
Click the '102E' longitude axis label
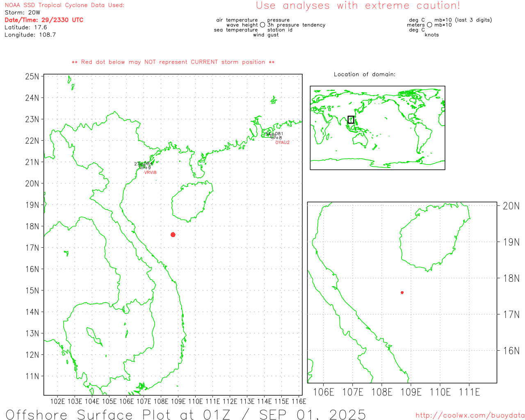[x=57, y=401]
